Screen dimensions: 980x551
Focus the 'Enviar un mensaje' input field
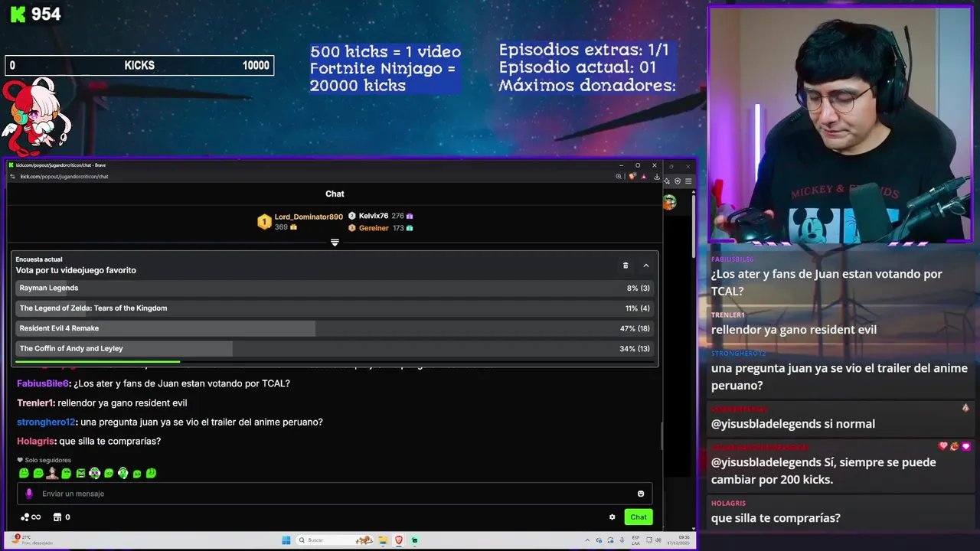pyautogui.click(x=335, y=494)
